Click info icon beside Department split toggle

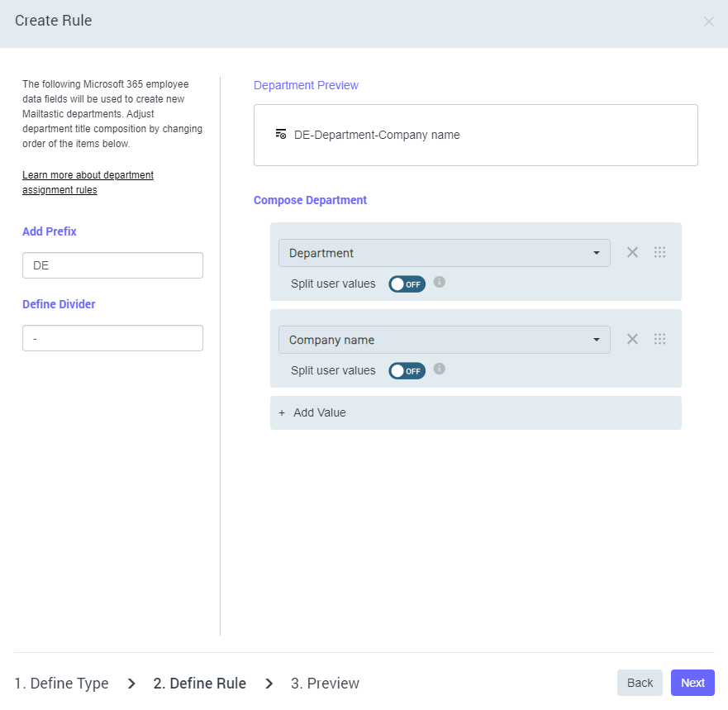(x=440, y=282)
